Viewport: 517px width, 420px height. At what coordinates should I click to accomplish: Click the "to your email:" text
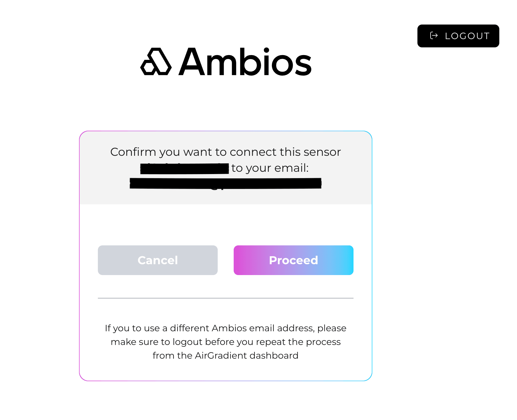click(x=270, y=168)
